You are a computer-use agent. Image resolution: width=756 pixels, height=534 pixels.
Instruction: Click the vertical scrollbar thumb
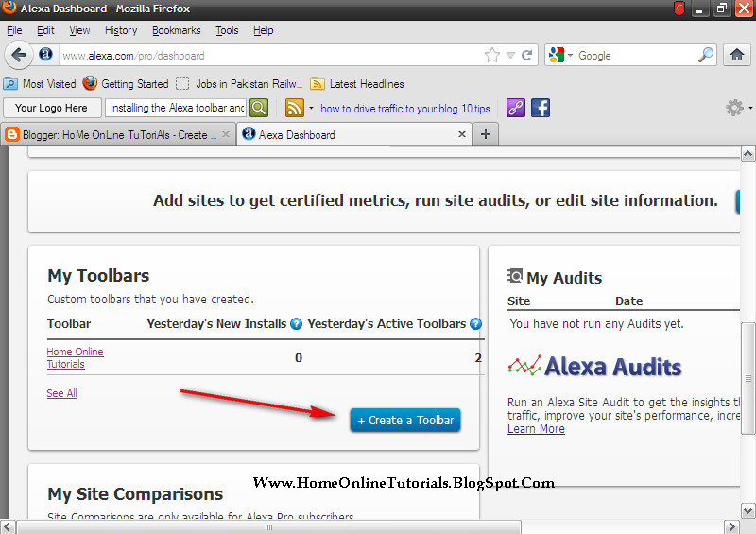pyautogui.click(x=747, y=378)
